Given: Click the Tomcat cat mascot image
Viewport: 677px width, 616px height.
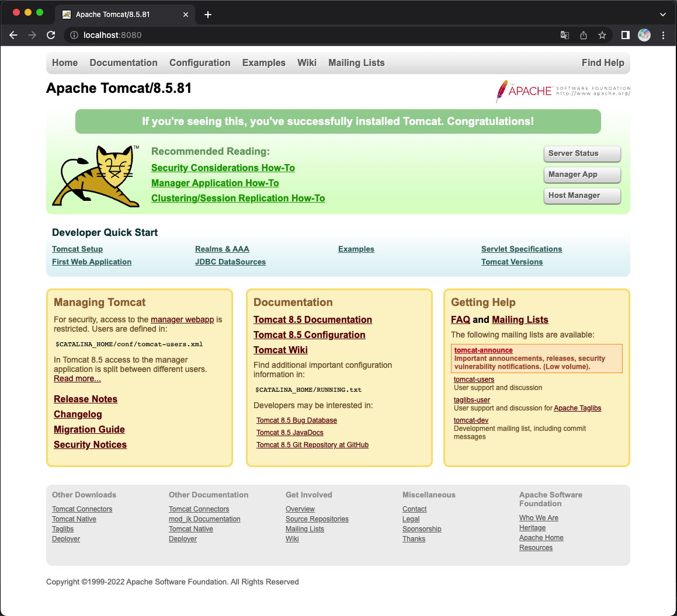Looking at the screenshot, I should click(96, 176).
